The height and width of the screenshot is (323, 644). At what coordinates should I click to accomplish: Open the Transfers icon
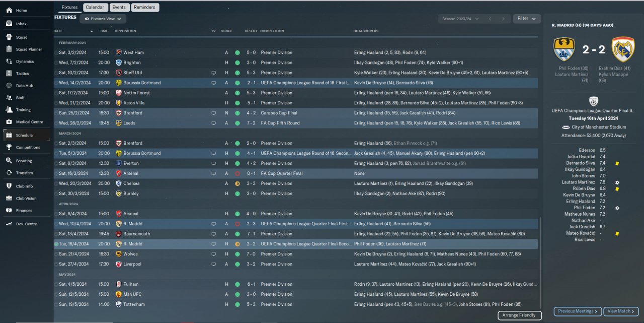[9, 173]
